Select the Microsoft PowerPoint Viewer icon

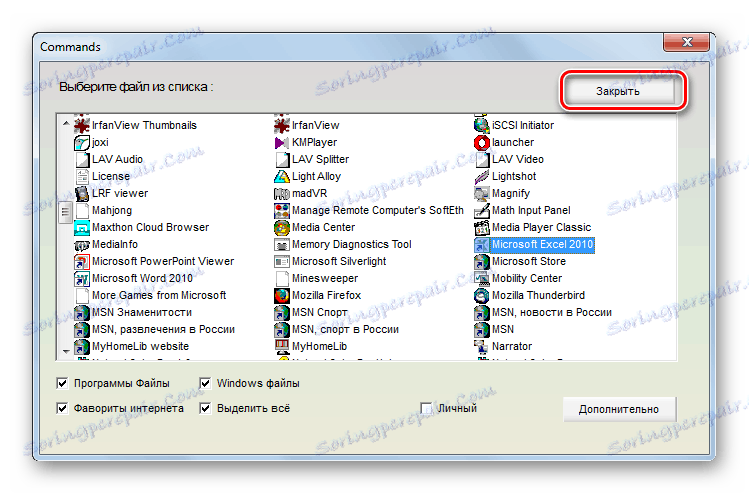82,261
